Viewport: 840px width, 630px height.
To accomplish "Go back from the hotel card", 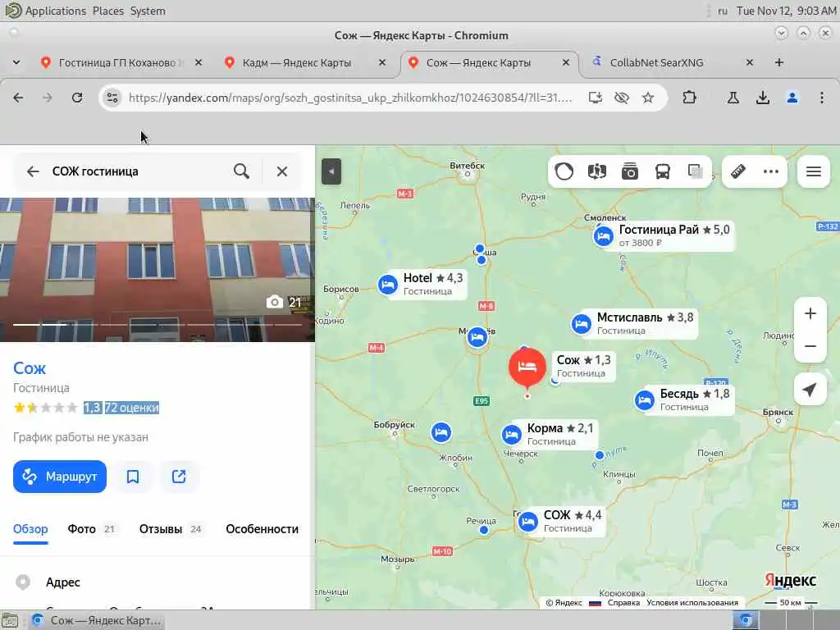I will [x=33, y=171].
